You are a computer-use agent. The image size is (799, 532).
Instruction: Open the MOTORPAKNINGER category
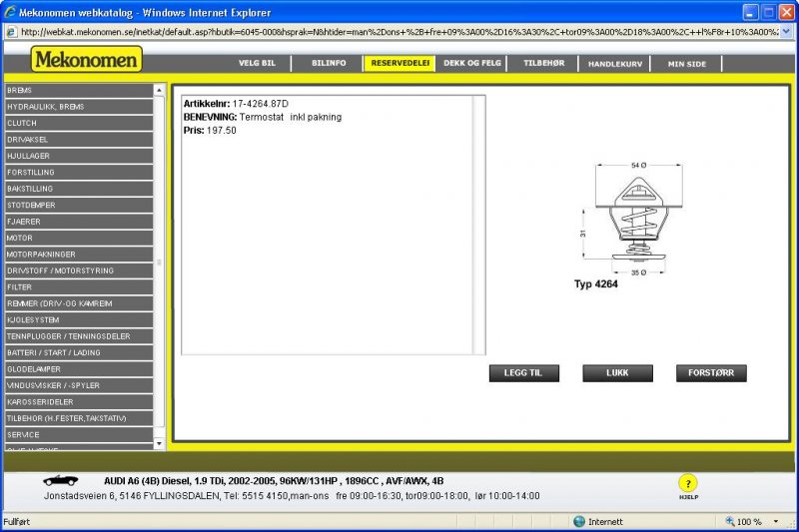[x=78, y=255]
